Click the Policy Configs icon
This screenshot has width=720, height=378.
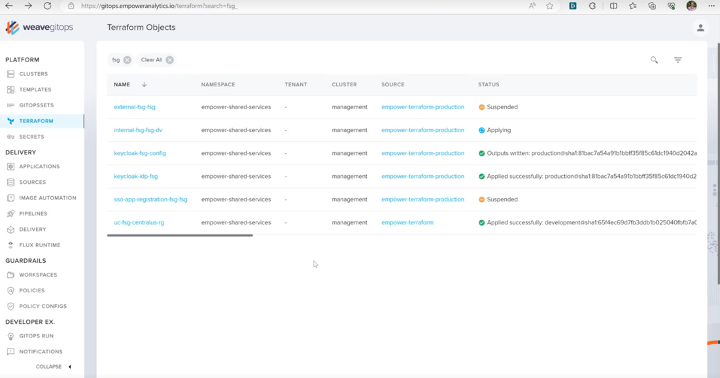point(11,306)
